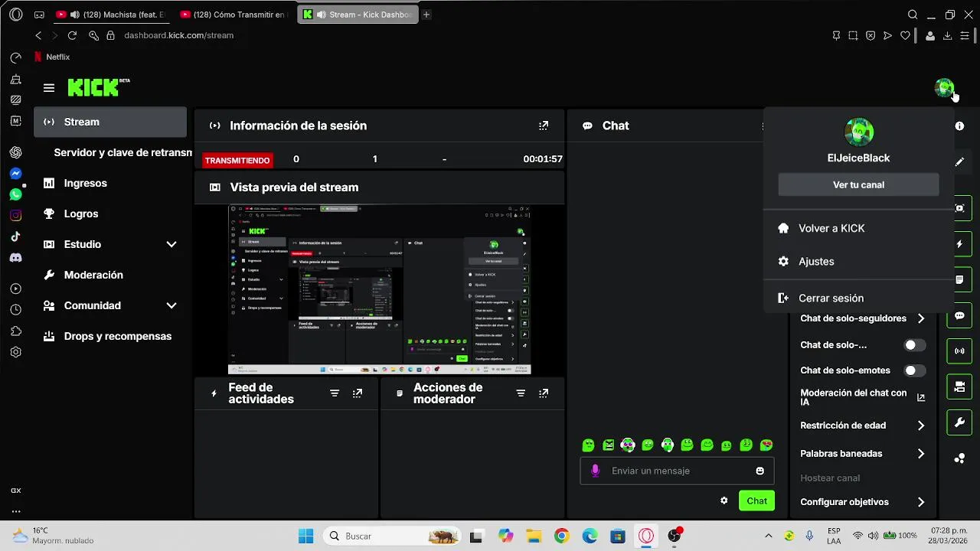Toggle Chat de solo-... switch
This screenshot has width=980, height=551.
point(914,345)
